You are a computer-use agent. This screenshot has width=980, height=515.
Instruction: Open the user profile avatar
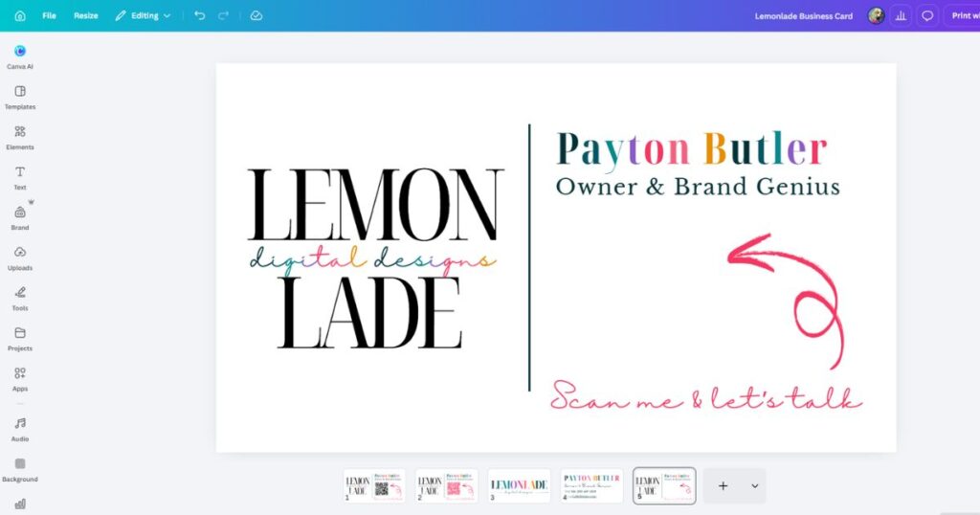pyautogui.click(x=876, y=15)
